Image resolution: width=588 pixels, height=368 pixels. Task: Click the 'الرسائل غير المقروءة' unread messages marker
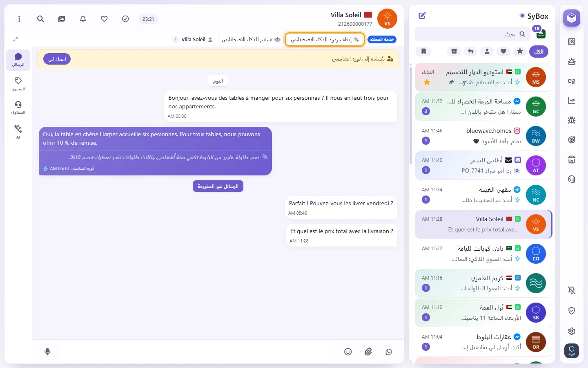218,186
